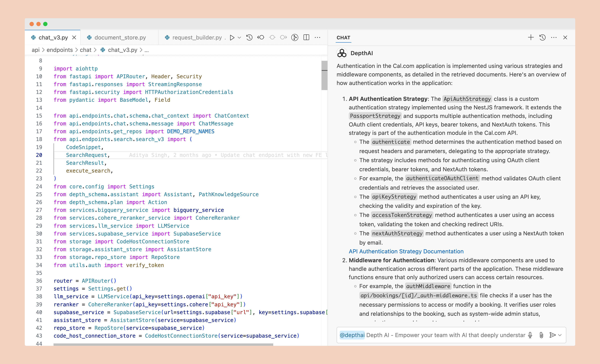This screenshot has height=364, width=600.
Task: Click the debug/step back icon
Action: (x=261, y=38)
